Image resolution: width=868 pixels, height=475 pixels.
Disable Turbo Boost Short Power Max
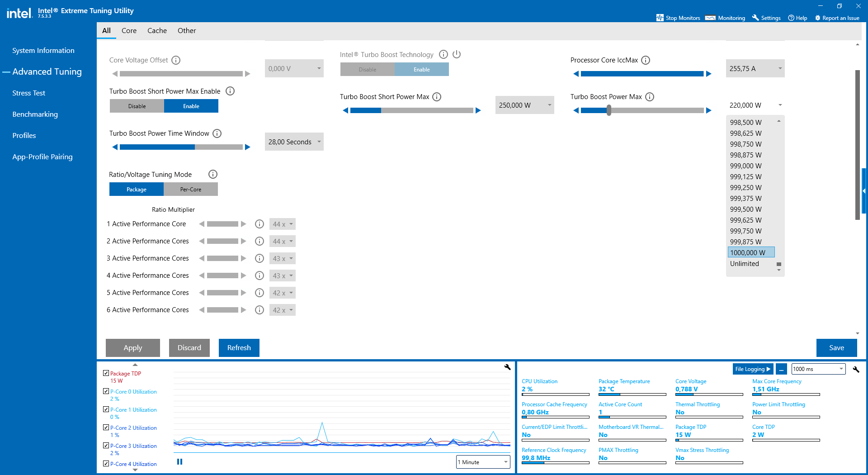point(137,106)
